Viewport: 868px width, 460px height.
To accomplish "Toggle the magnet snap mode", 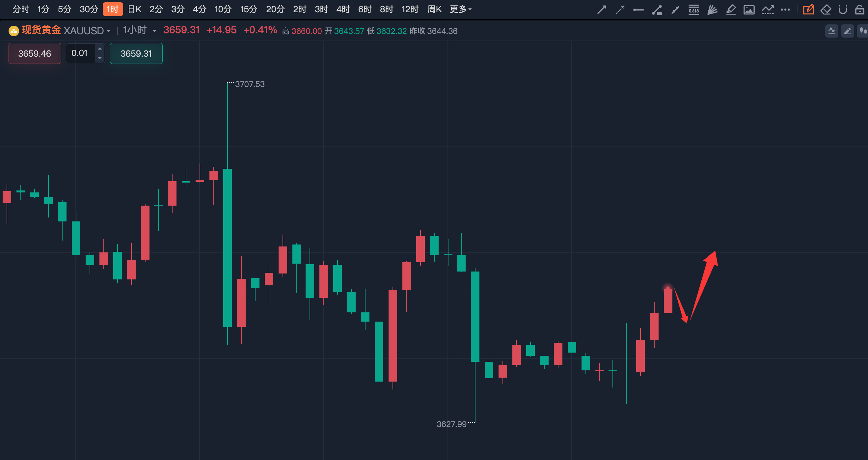I will click(x=843, y=10).
